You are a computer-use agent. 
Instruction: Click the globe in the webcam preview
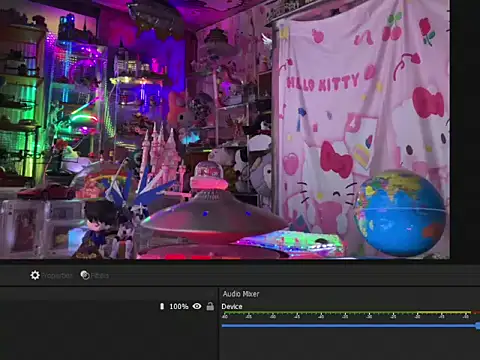[400, 212]
